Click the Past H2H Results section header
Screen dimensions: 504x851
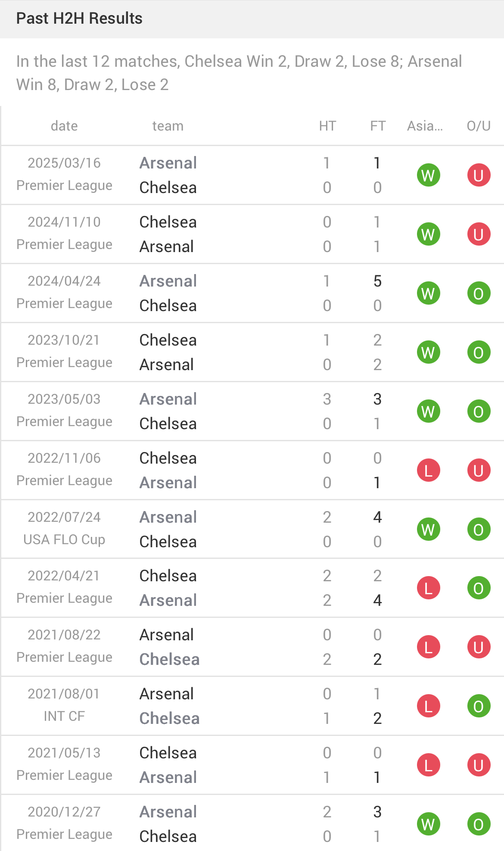pos(79,19)
